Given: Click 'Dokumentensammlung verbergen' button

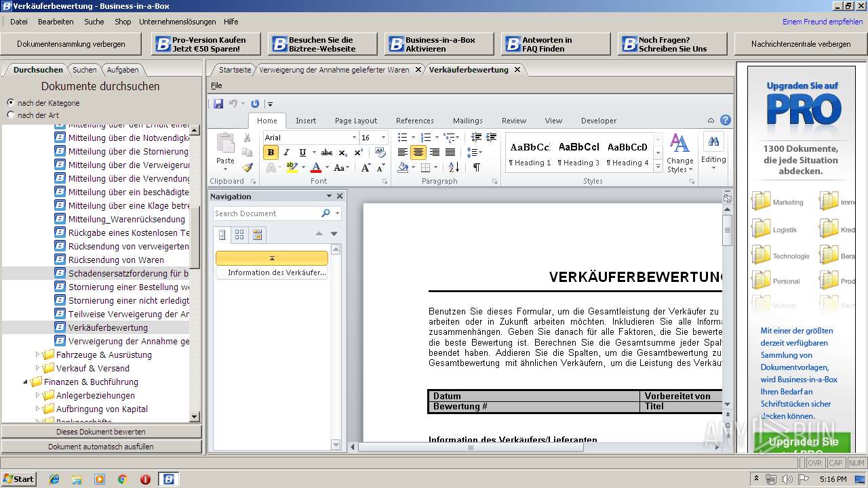Looking at the screenshot, I should [x=71, y=44].
